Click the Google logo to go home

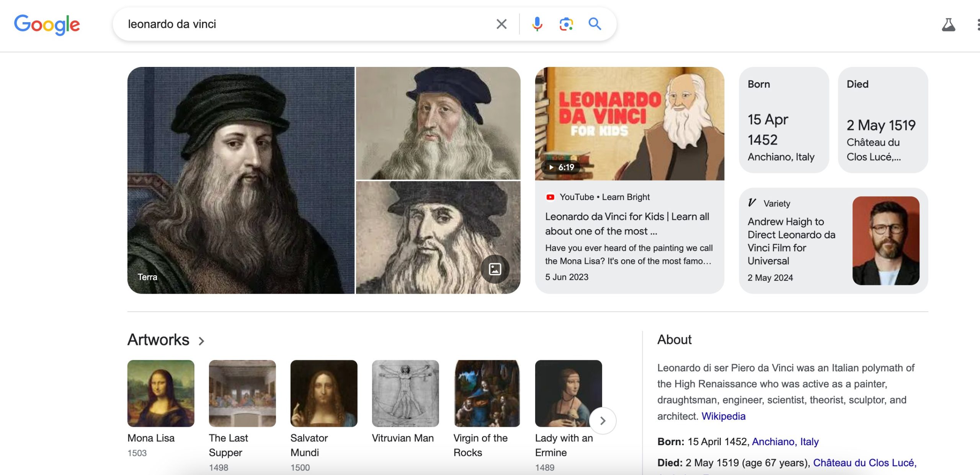47,24
